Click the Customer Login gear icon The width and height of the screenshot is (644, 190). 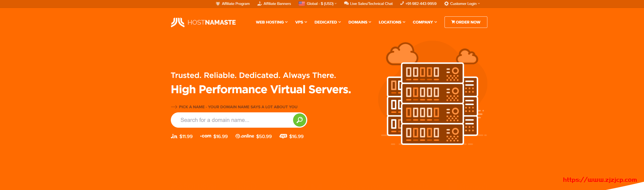tap(446, 4)
